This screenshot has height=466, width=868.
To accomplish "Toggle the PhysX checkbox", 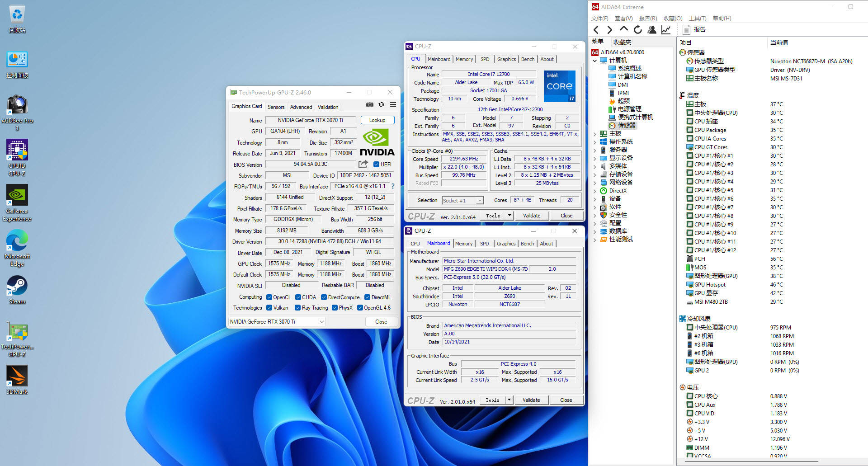I will 335,307.
